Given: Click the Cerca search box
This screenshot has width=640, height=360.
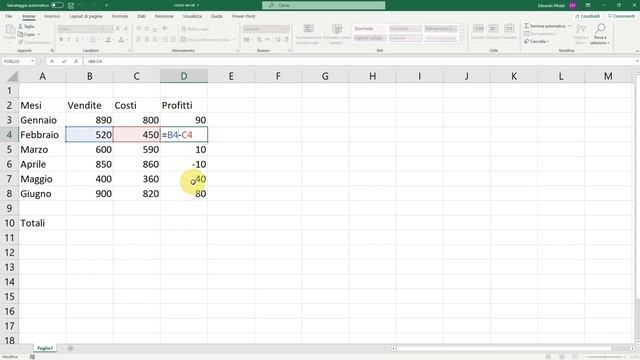Looking at the screenshot, I should point(324,5).
